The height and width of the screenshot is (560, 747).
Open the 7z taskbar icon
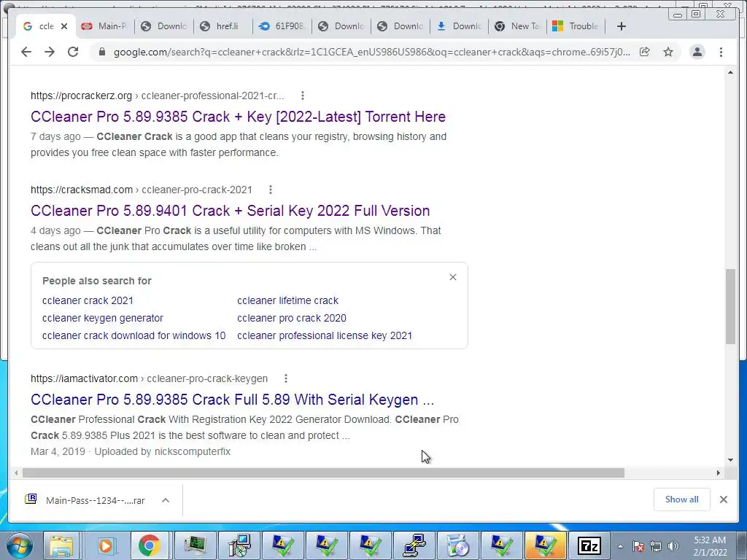pos(589,545)
